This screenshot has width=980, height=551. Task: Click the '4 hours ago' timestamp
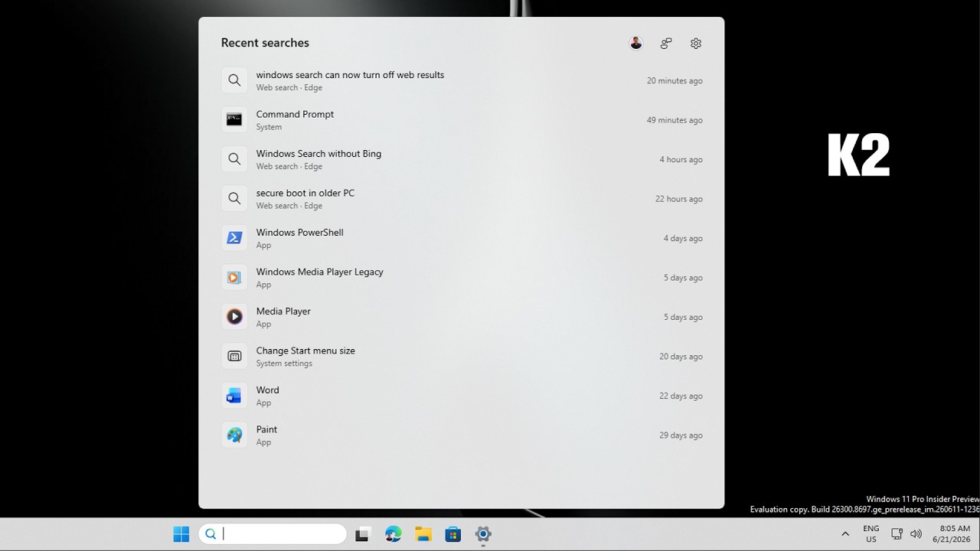681,159
